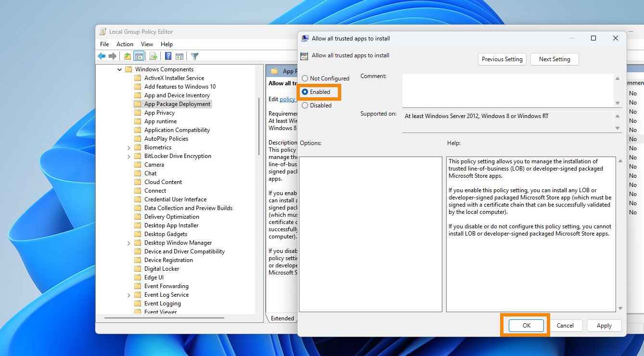
Task: Click folder icon beside App Privacy
Action: click(x=138, y=113)
